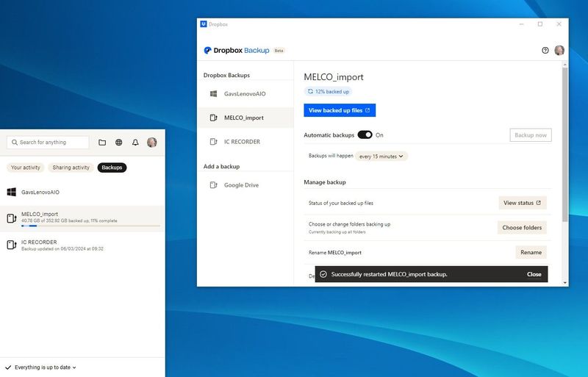Click Windows logo next to GavsLenovoAIO in popup
The image size is (588, 377).
coord(12,192)
